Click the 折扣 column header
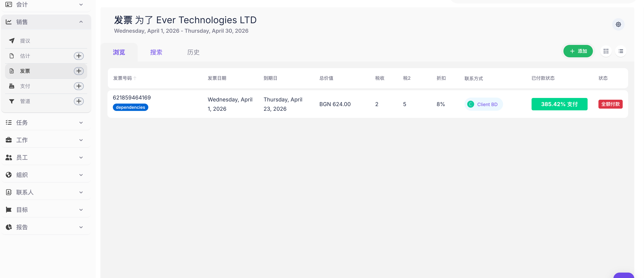 [x=441, y=78]
